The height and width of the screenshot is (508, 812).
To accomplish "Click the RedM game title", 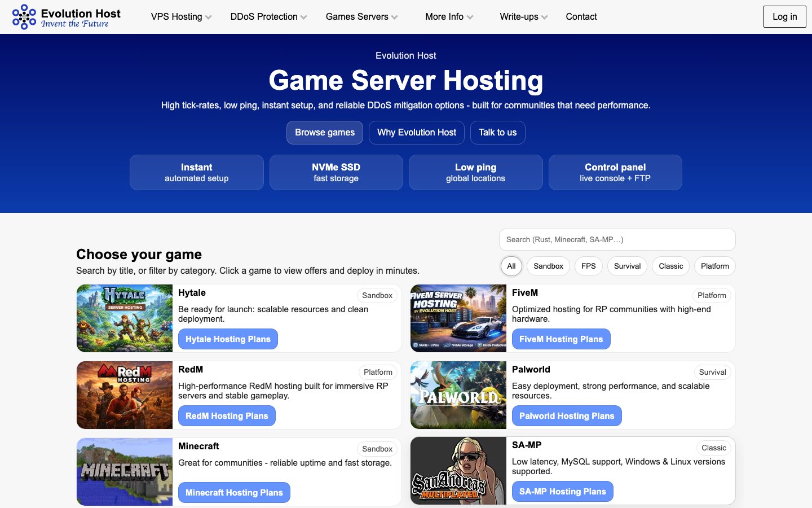I will click(191, 370).
